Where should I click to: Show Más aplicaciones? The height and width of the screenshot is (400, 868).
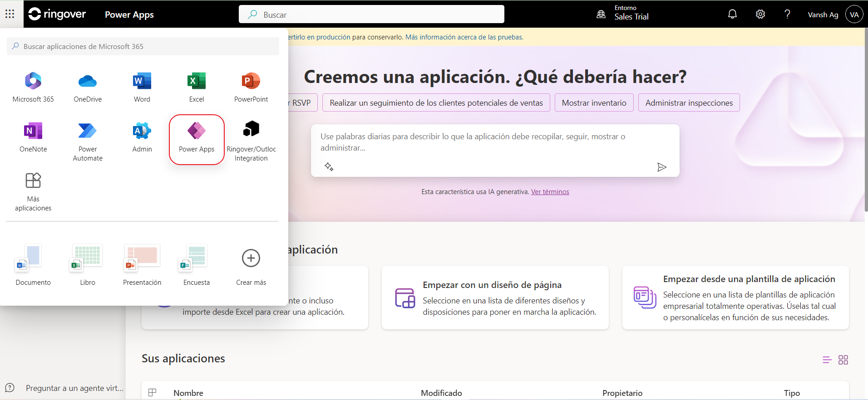point(33,191)
